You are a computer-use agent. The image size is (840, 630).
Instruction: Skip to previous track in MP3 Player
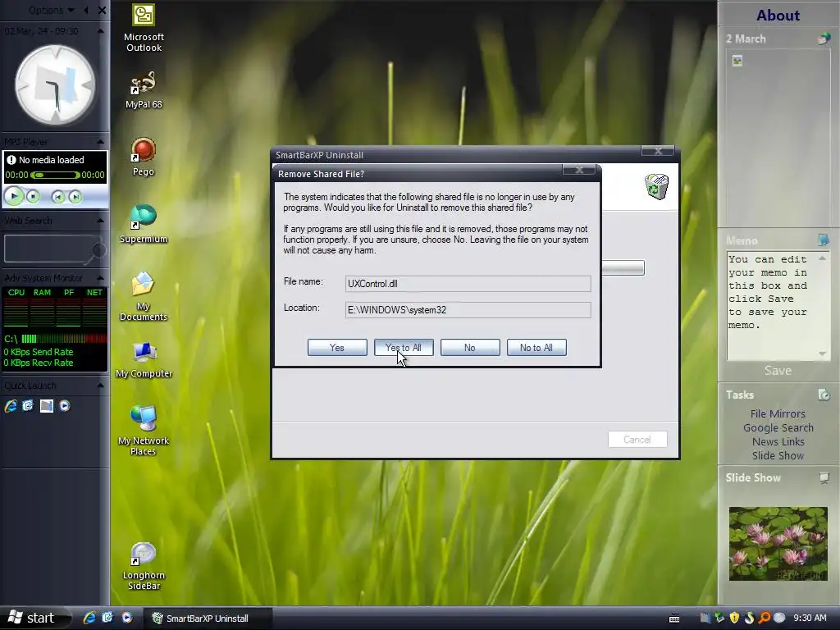(57, 197)
